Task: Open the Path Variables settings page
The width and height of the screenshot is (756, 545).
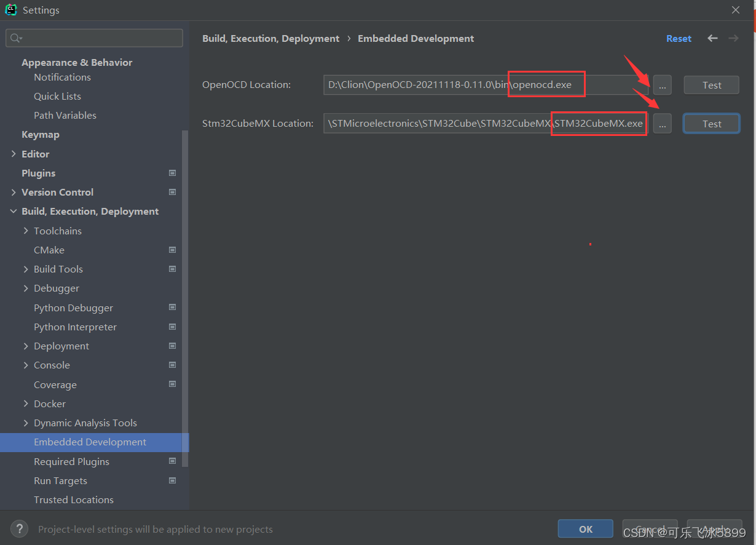Action: point(65,115)
